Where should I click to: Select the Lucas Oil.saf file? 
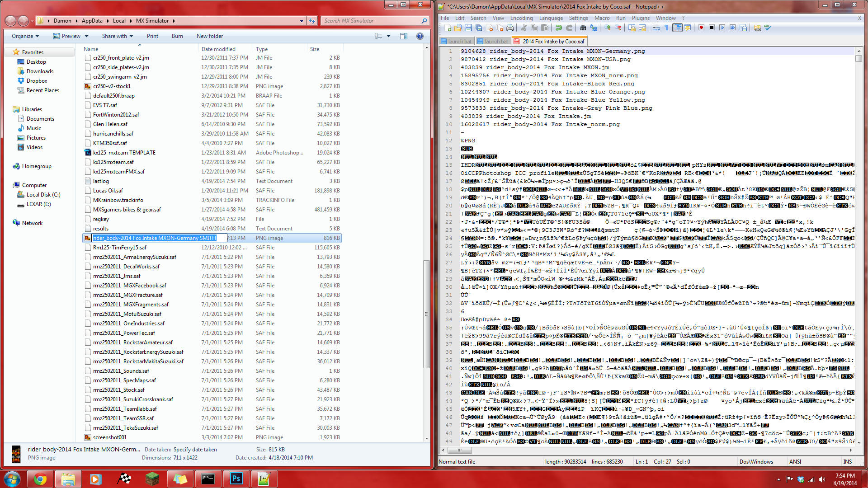click(108, 191)
